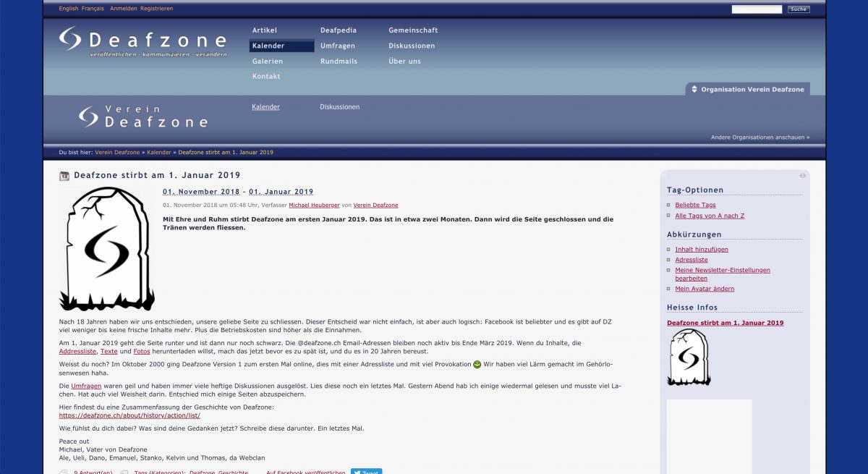Image resolution: width=868 pixels, height=474 pixels.
Task: Click the Deafzone logo in the header
Action: [142, 41]
